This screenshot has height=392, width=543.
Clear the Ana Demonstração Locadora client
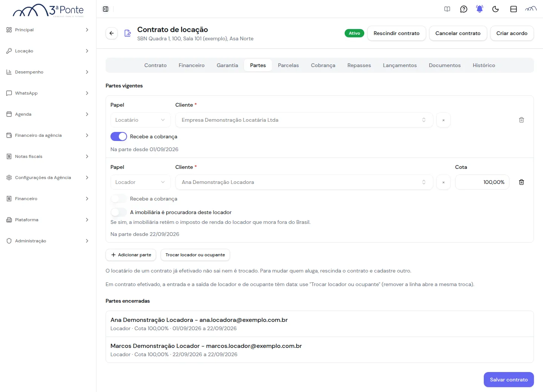pyautogui.click(x=443, y=182)
